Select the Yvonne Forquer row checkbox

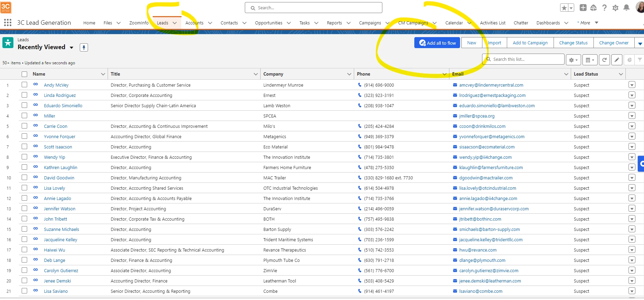[24, 136]
